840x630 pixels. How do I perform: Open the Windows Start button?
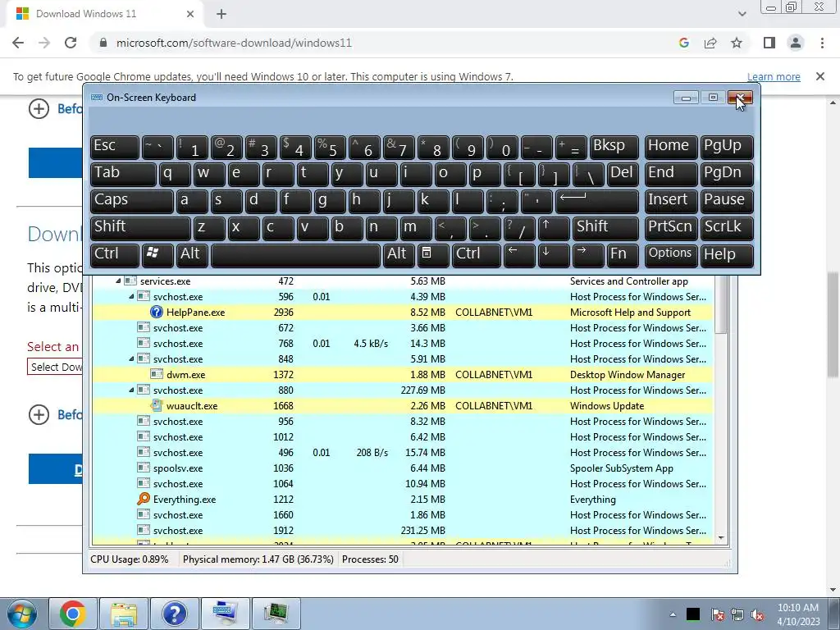[x=22, y=614]
